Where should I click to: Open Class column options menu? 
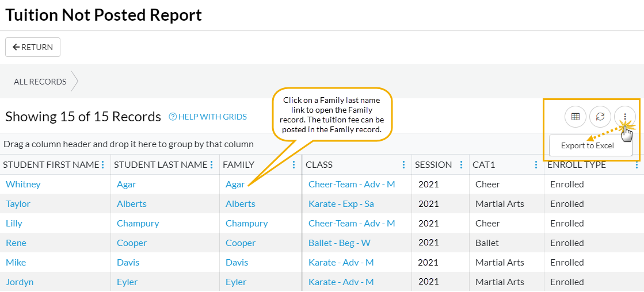click(404, 165)
